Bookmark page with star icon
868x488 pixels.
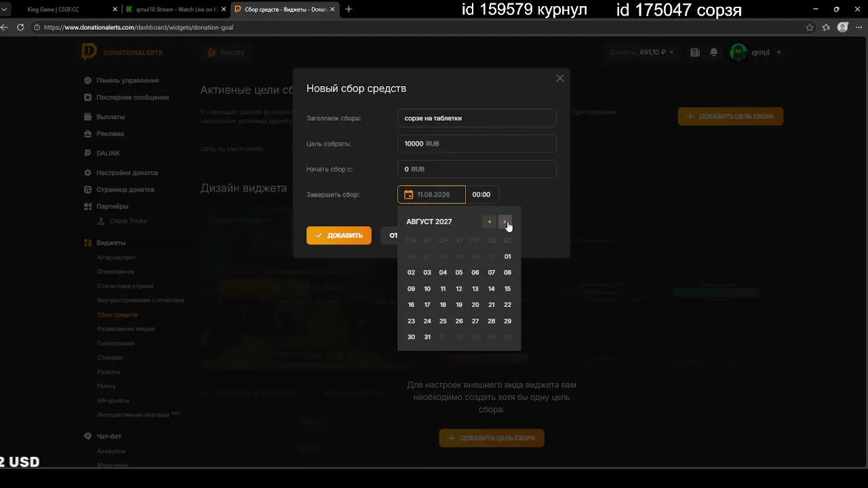(x=810, y=27)
